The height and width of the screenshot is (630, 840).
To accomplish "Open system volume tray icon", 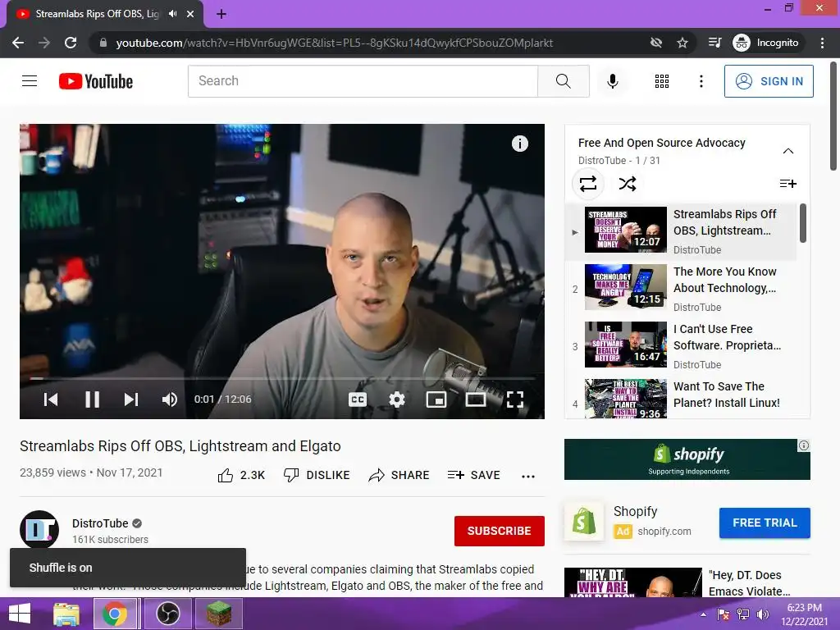I will [763, 614].
